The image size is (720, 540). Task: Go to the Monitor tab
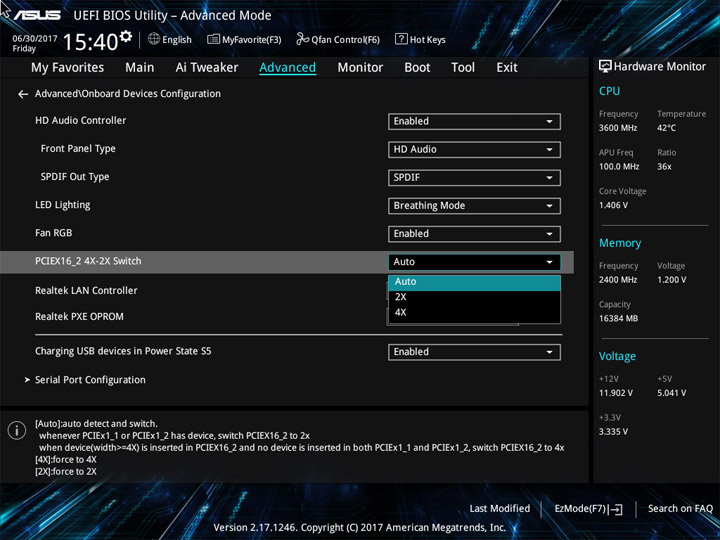click(x=360, y=68)
